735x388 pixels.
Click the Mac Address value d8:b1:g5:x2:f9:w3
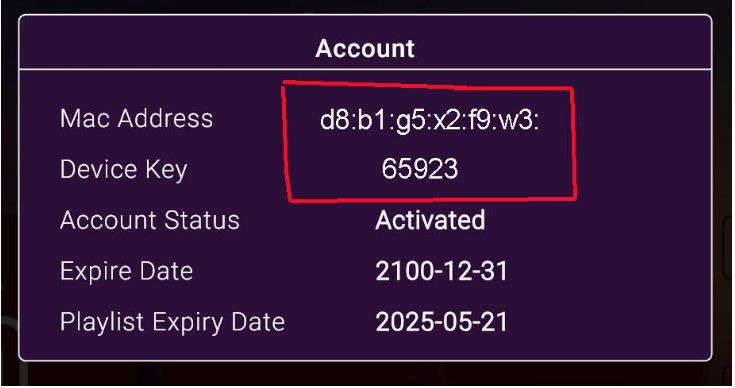(429, 121)
